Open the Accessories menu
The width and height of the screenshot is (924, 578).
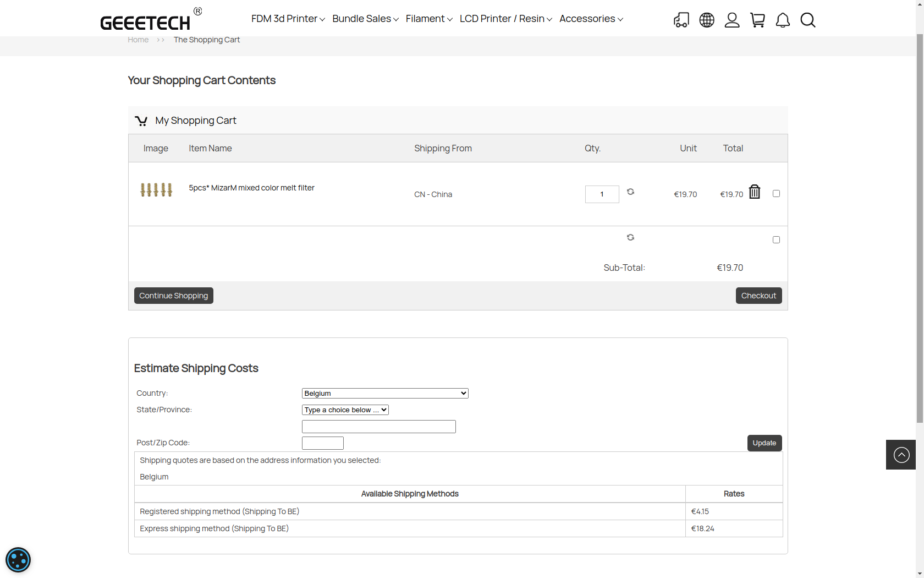(591, 19)
